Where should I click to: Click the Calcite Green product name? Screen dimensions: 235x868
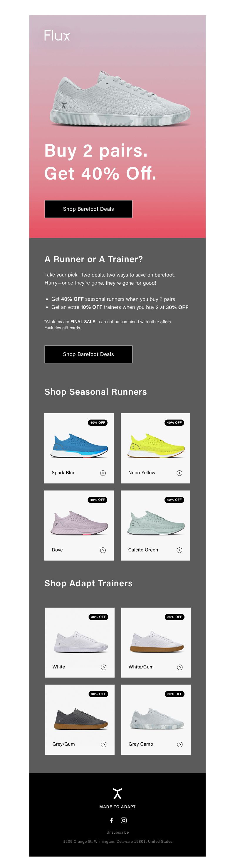(x=143, y=550)
